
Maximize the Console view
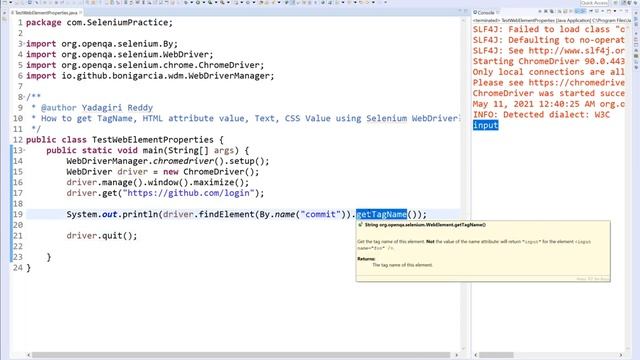[x=627, y=11]
